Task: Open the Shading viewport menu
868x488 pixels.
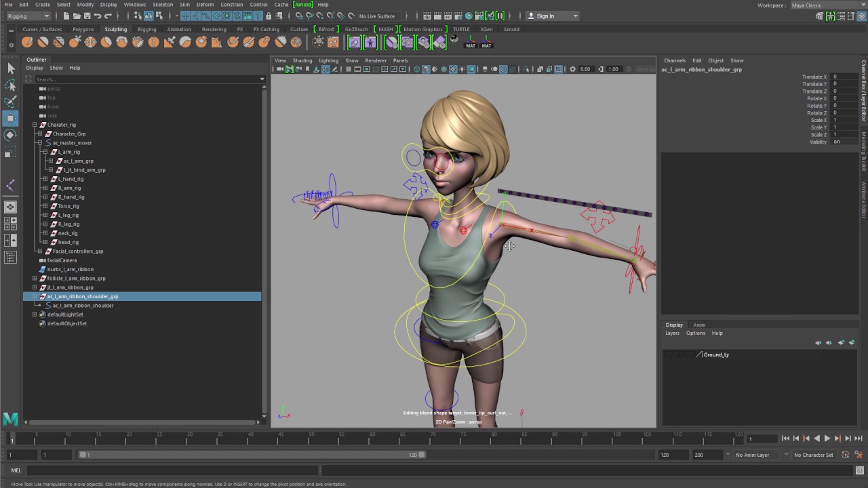Action: pyautogui.click(x=302, y=60)
